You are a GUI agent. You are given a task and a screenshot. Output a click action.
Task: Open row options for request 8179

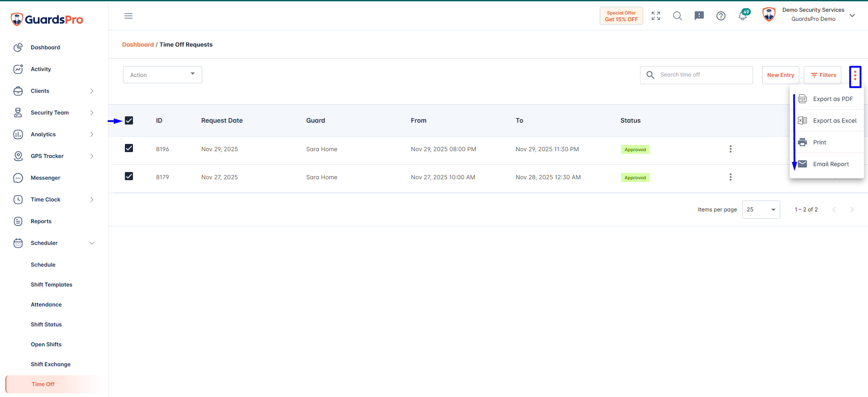pyautogui.click(x=730, y=177)
